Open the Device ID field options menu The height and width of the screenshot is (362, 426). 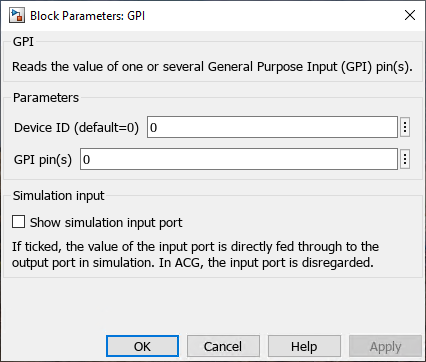coord(405,127)
